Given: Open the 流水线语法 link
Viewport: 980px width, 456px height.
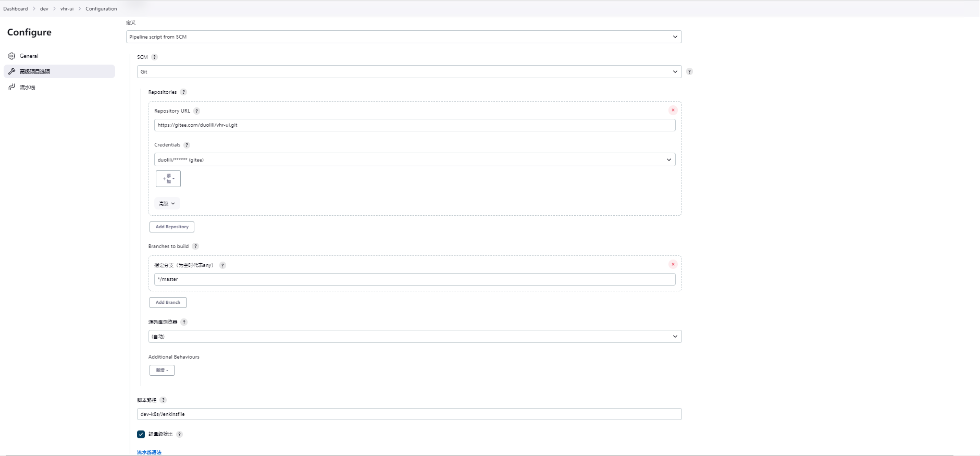Looking at the screenshot, I should click(149, 452).
